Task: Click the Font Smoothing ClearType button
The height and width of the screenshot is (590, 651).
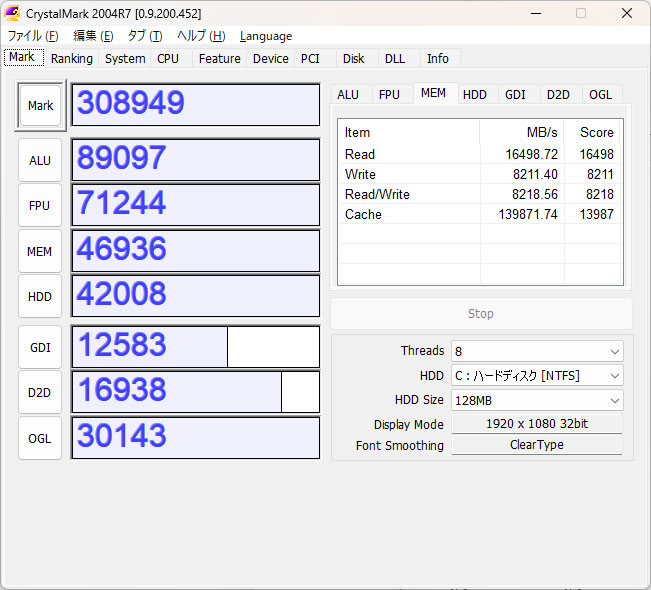Action: [x=537, y=445]
